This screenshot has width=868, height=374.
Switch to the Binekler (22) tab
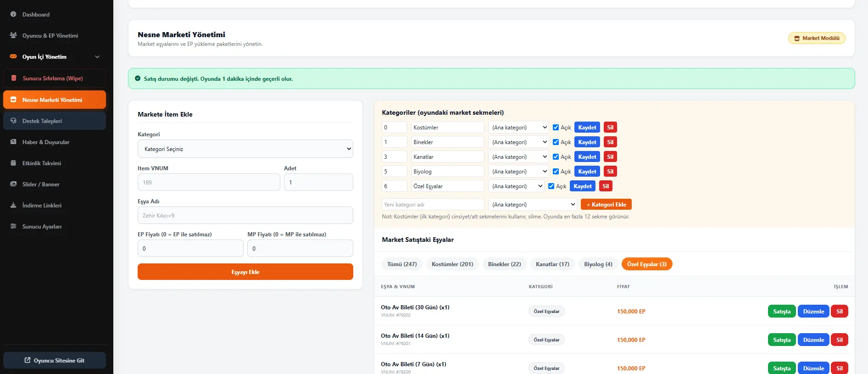click(504, 264)
